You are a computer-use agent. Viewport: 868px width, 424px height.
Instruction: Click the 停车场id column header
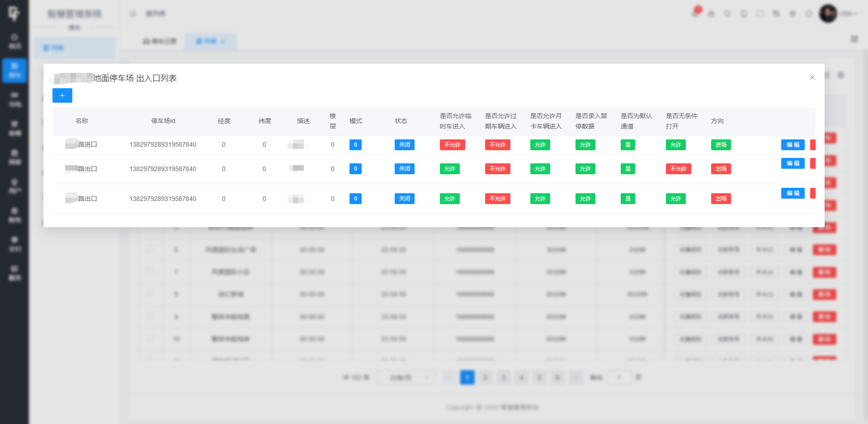pos(163,121)
